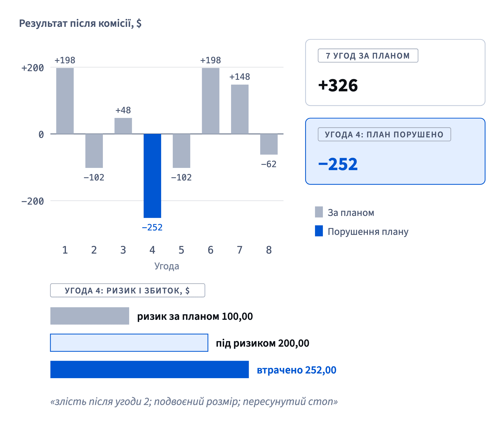
Task: Click the 'УГОДА 4: РИЗИК І ЗБИТОК, $' label
Action: [127, 291]
